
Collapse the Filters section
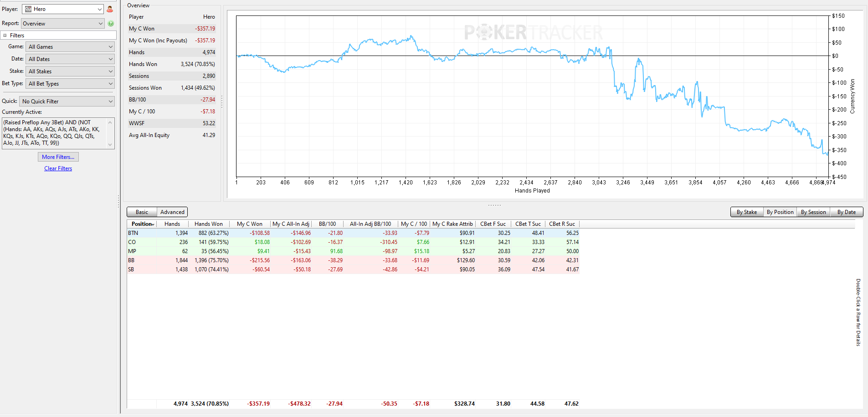(x=5, y=36)
